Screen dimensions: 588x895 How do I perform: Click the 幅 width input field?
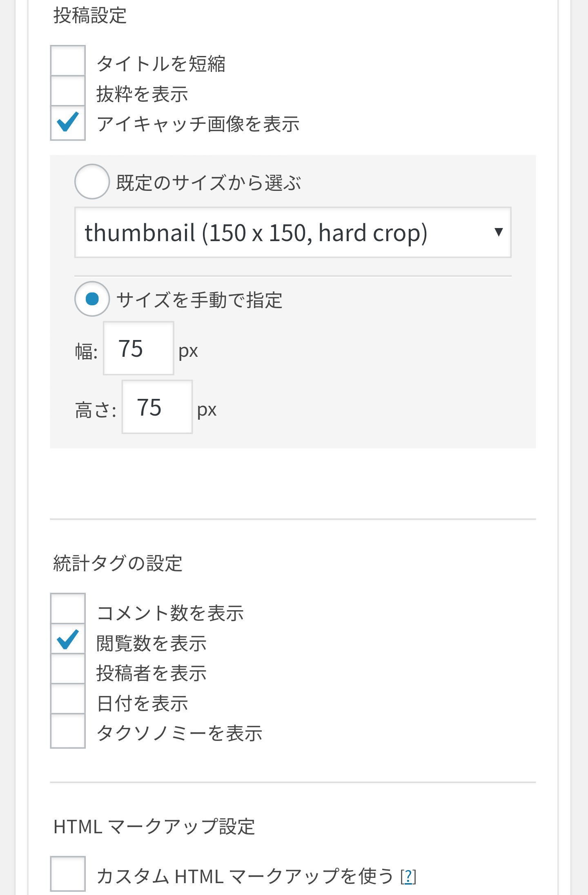point(138,349)
